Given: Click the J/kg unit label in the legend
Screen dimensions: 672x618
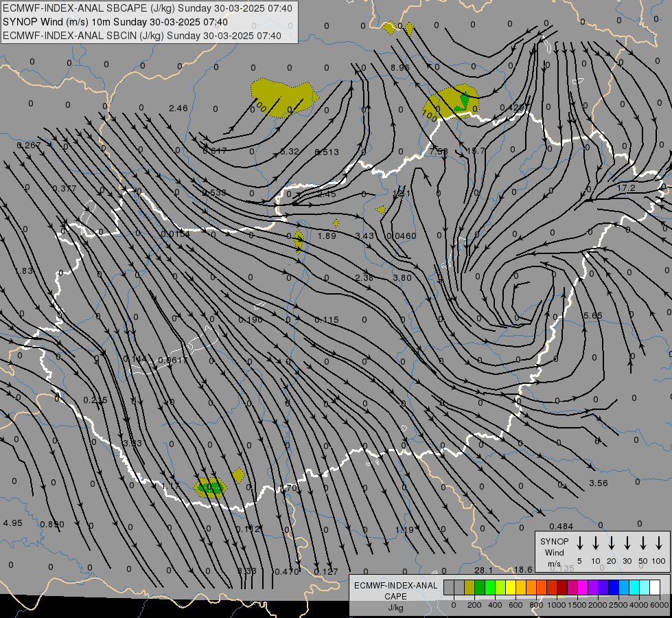Looking at the screenshot, I should click(x=395, y=608).
